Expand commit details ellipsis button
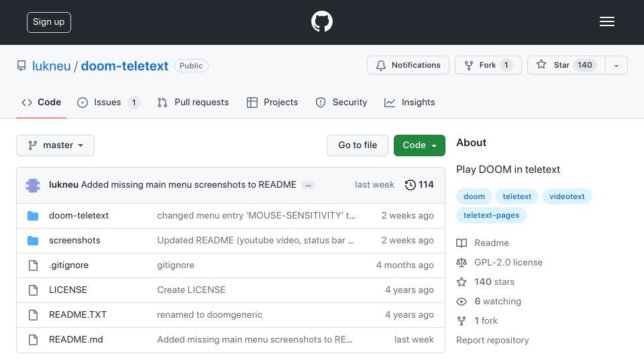This screenshot has width=644, height=362. [x=308, y=186]
